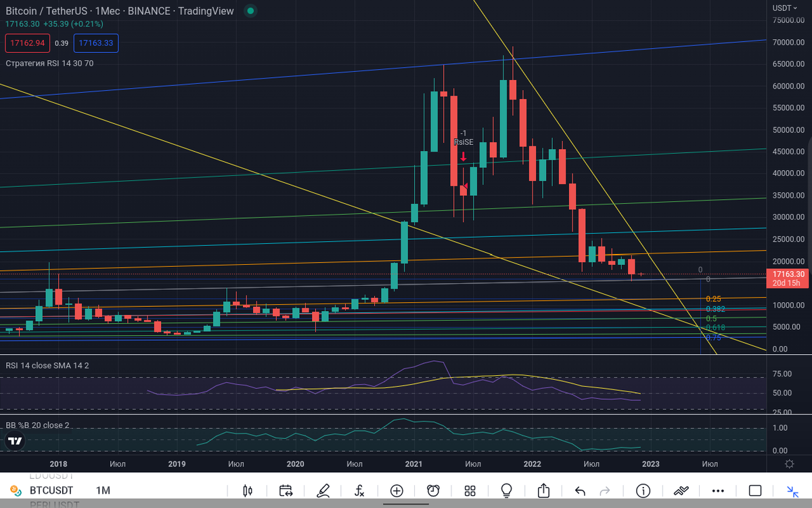Open symbol info with the info icon
This screenshot has height=508, width=812.
(643, 490)
